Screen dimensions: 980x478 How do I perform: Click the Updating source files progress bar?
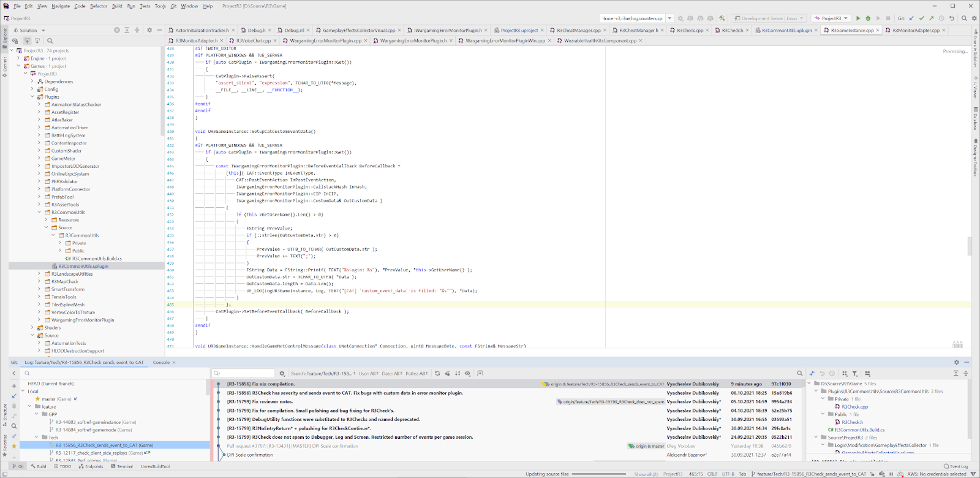[598, 474]
